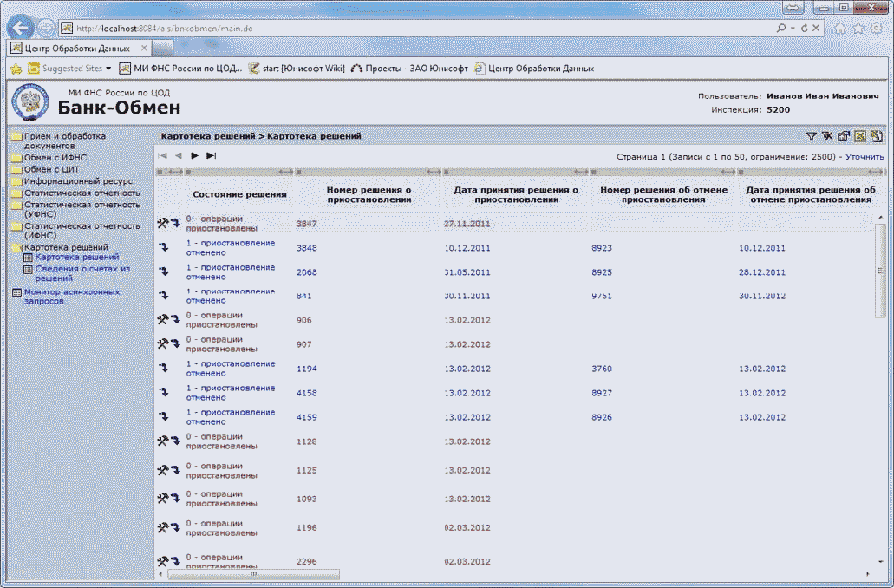
Task: Expand 'Информационный ресурс' folder
Action: click(77, 181)
